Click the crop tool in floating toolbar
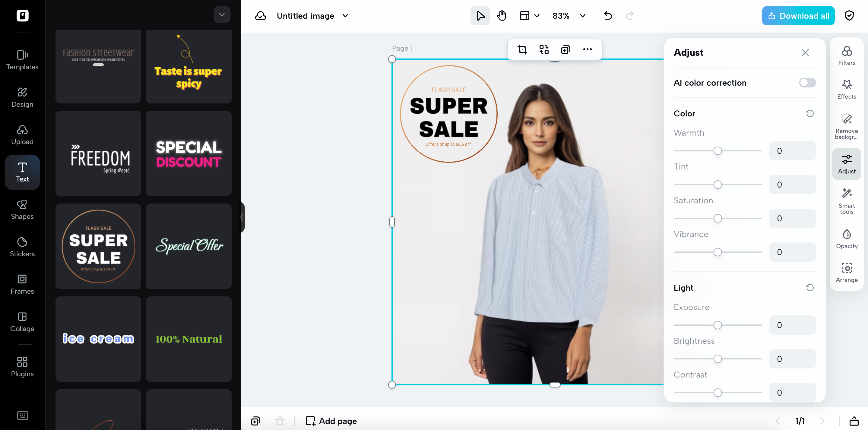868x430 pixels. (x=522, y=49)
